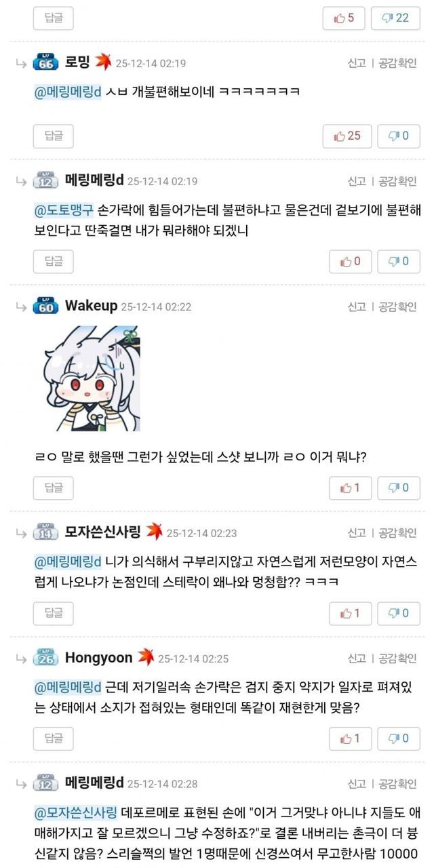The height and width of the screenshot is (868, 434).
Task: Open 공감확인 on Wakeup's comment
Action: (x=397, y=307)
